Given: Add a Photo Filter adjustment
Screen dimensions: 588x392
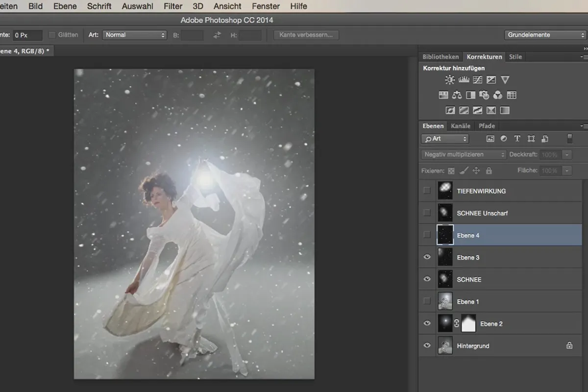Looking at the screenshot, I should pyautogui.click(x=484, y=95).
